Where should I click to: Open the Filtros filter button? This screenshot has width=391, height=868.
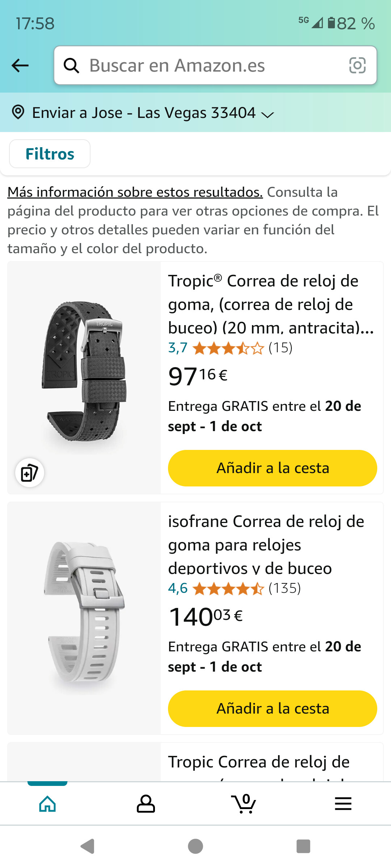tap(50, 154)
